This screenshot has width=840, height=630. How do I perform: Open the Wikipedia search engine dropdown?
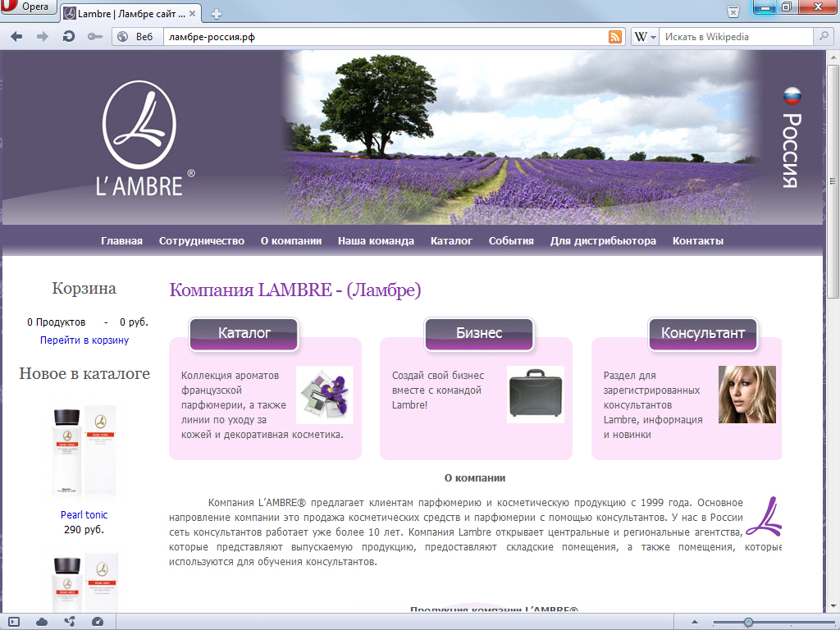645,37
